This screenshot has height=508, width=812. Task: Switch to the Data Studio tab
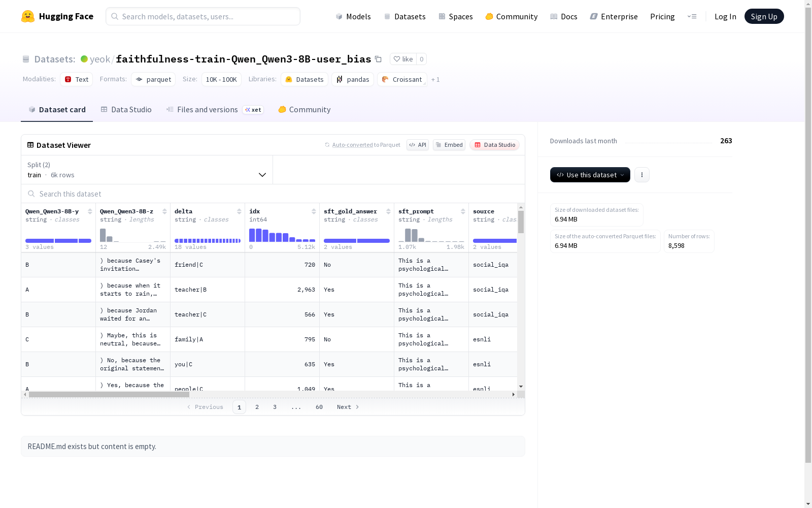[126, 110]
